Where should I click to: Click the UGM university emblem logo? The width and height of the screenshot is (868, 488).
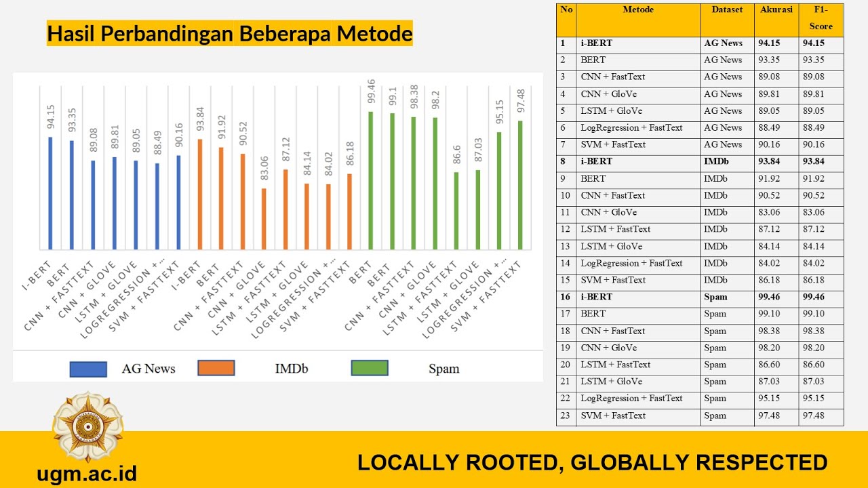click(x=88, y=426)
